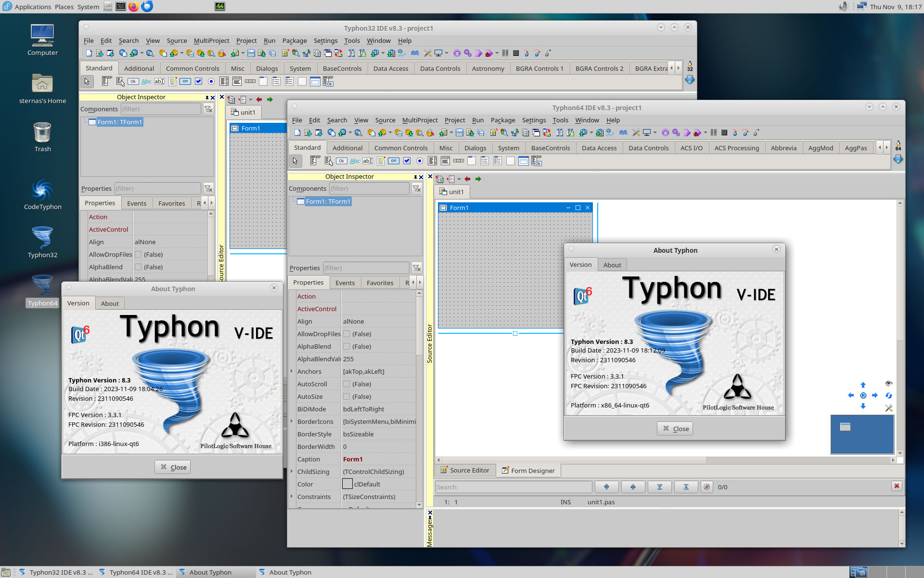Toggle AllowDropFiles checkbox in Typhon32 inspector
This screenshot has height=578, width=924.
pyautogui.click(x=138, y=254)
